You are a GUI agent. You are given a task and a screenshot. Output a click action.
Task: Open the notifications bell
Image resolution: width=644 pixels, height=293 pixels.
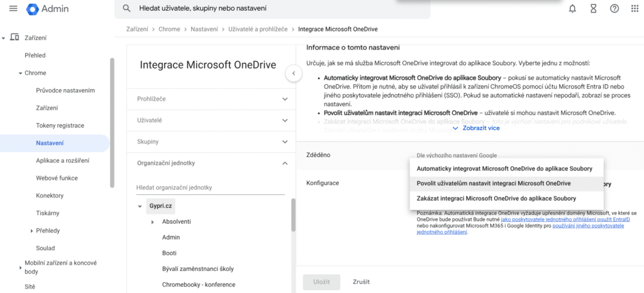click(x=572, y=9)
